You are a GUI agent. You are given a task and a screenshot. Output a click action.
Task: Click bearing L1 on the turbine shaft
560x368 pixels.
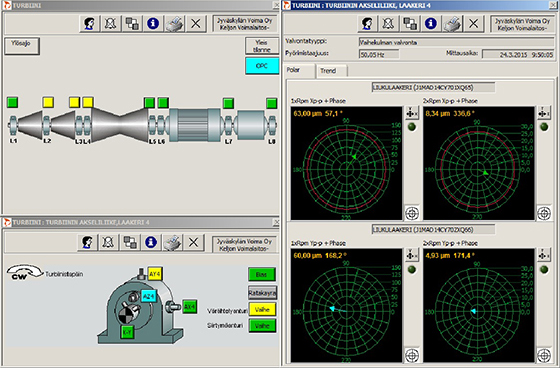[13, 125]
